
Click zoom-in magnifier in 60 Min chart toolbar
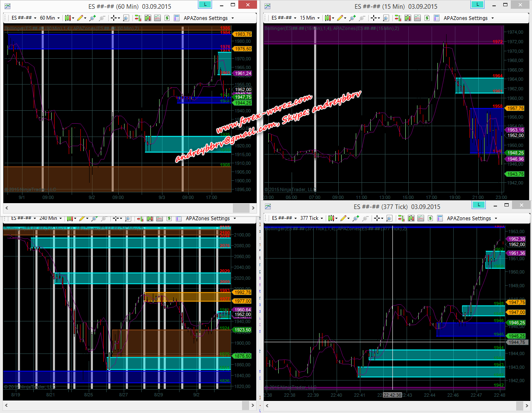(x=126, y=18)
